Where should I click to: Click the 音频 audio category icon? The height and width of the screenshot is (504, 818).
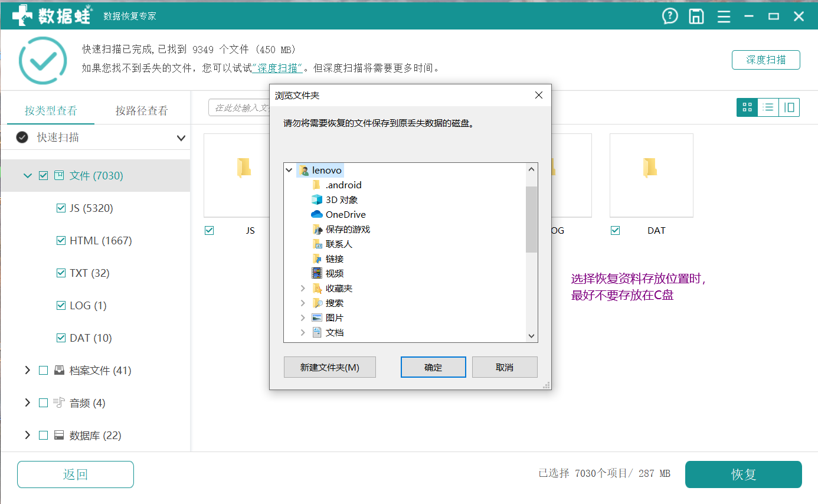[x=59, y=403]
